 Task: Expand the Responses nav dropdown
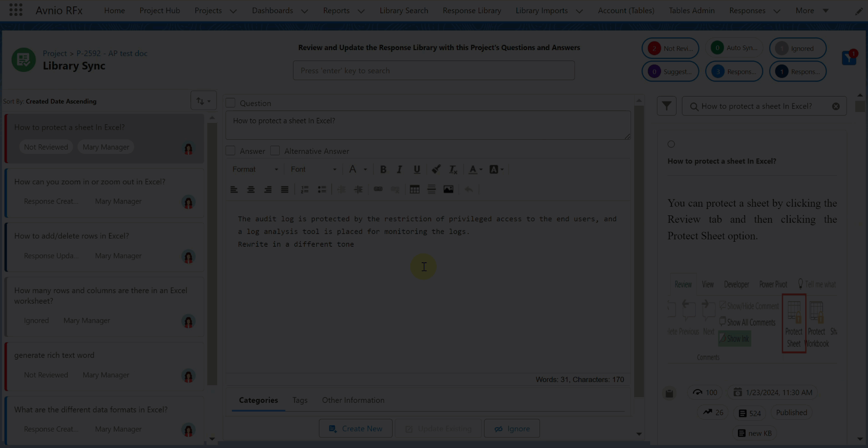(x=777, y=11)
